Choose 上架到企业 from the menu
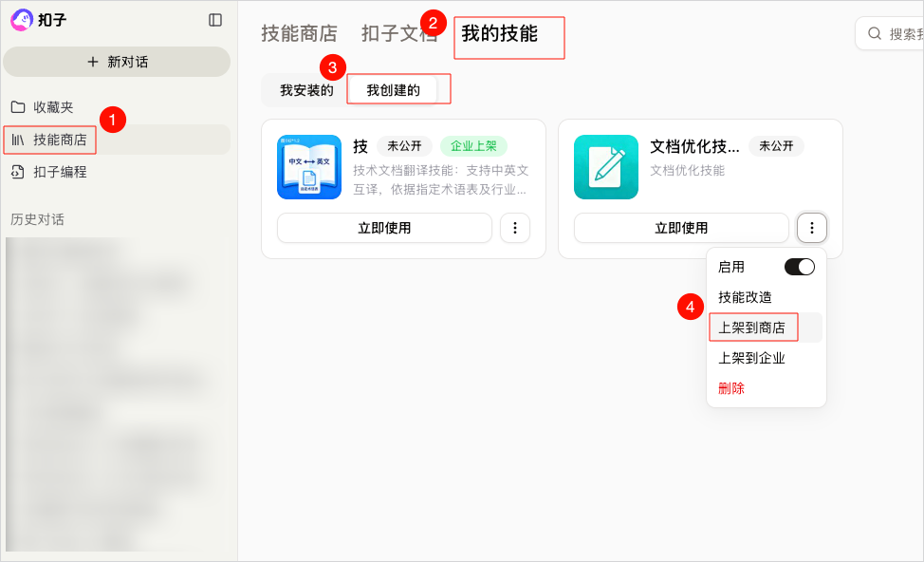 click(767, 358)
